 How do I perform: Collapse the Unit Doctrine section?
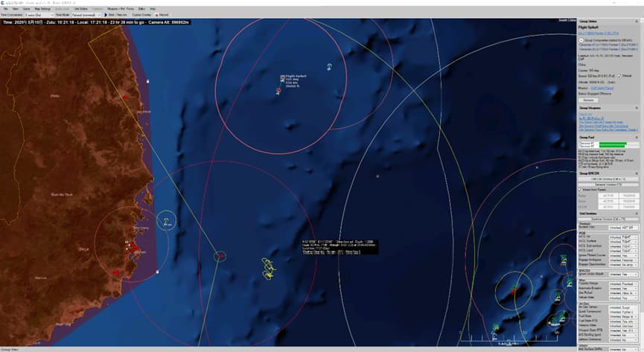pos(637,214)
